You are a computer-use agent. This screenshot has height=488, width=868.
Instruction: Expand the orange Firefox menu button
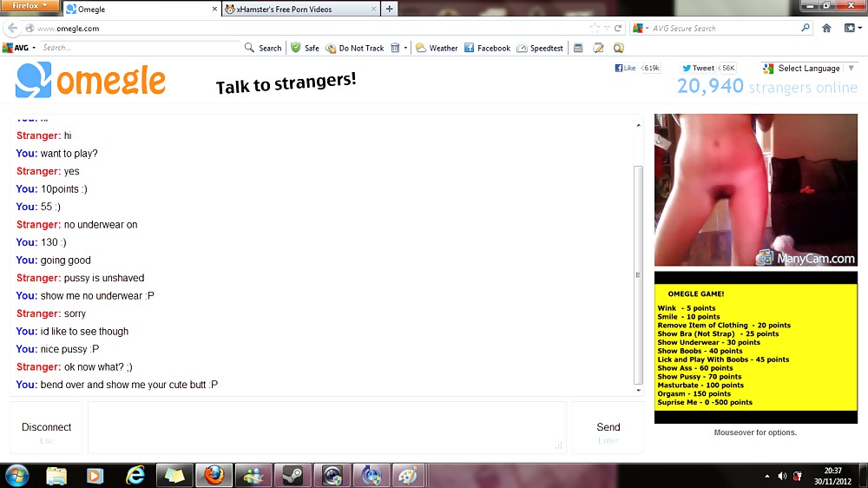coord(30,6)
